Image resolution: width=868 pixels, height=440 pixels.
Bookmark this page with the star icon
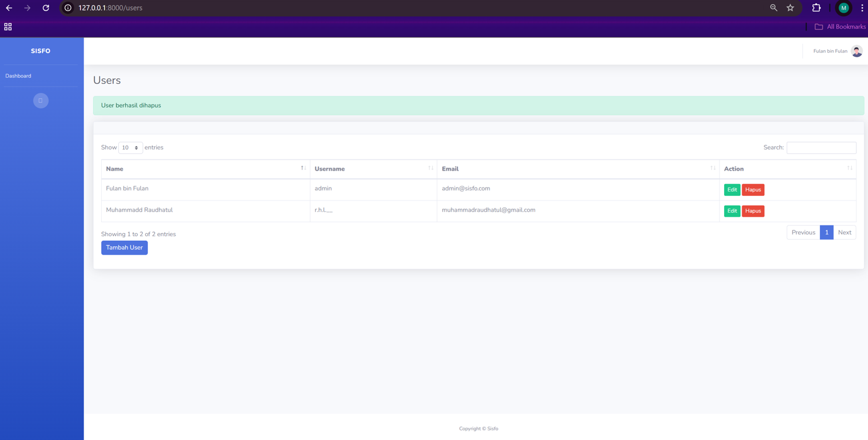point(790,8)
